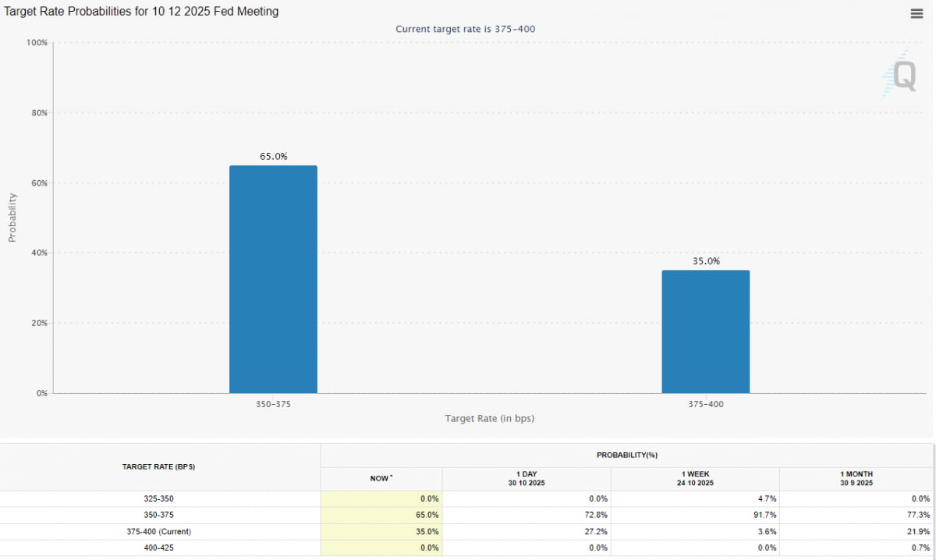Click the chart title Target Rate Probabilities
This screenshot has height=560, width=936.
[x=142, y=12]
